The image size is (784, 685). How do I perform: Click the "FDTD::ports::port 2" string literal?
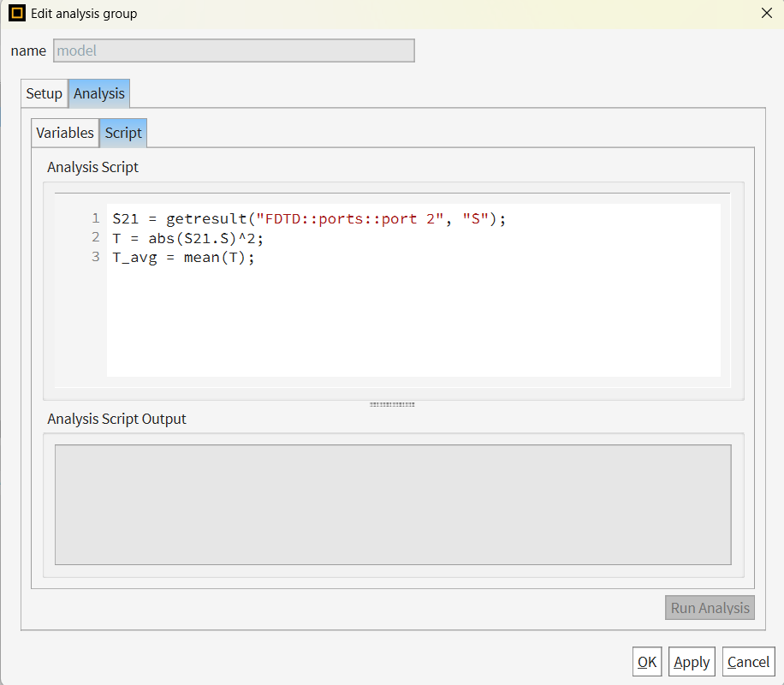pyautogui.click(x=349, y=218)
